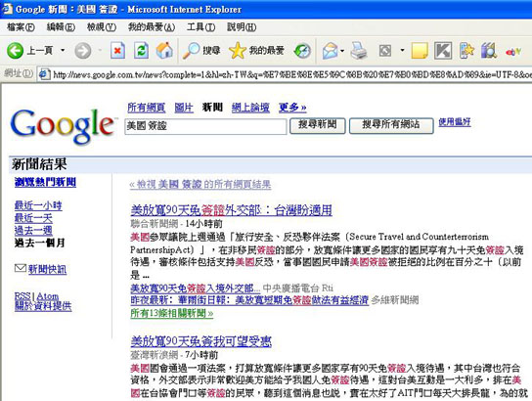
Task: Filter by 過去一週
Action: 33,231
